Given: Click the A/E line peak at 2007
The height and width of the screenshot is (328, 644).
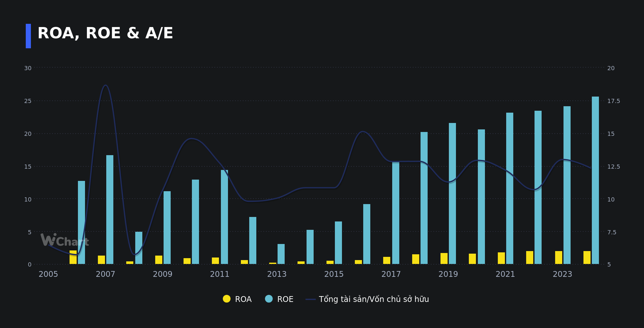Looking at the screenshot, I should pos(105,85).
